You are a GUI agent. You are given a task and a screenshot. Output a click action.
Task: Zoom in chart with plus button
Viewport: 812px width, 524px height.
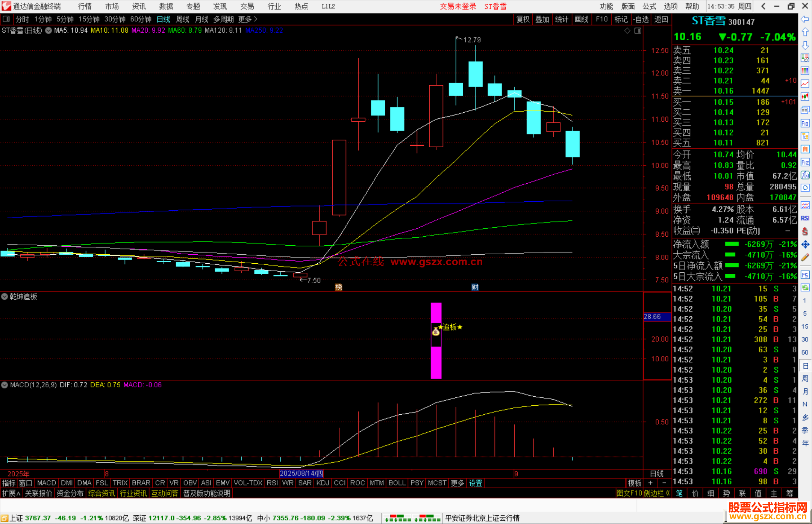(x=650, y=483)
